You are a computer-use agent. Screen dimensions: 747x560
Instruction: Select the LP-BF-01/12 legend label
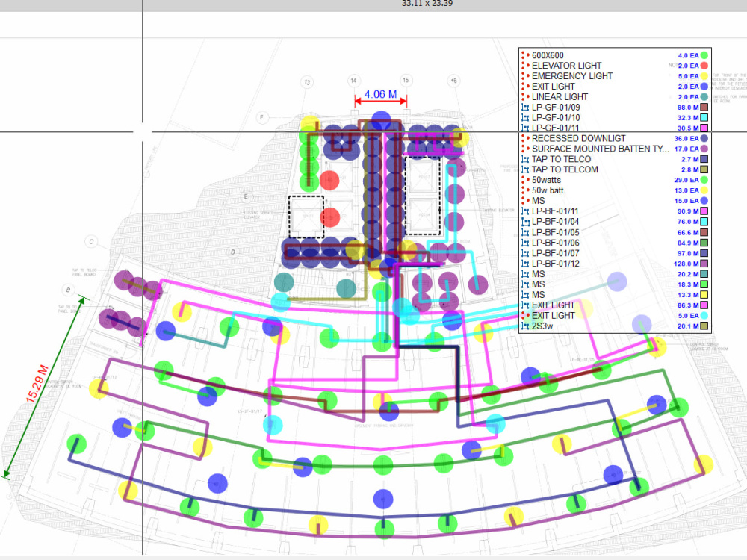(556, 264)
